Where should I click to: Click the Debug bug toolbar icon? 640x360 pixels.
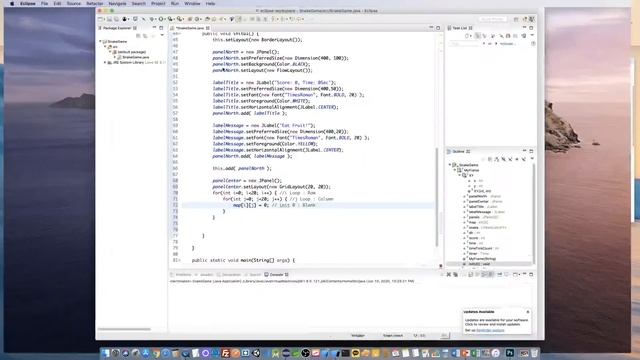pyautogui.click(x=152, y=19)
